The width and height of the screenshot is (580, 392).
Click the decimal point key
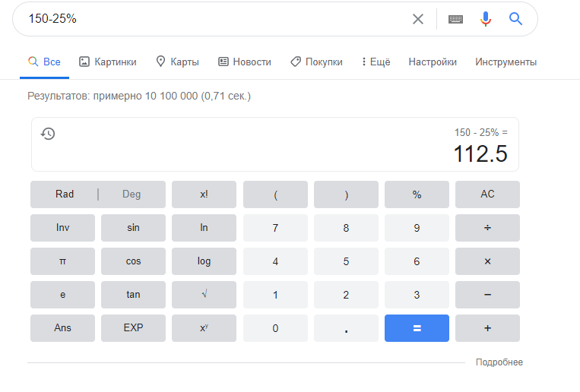pyautogui.click(x=346, y=328)
